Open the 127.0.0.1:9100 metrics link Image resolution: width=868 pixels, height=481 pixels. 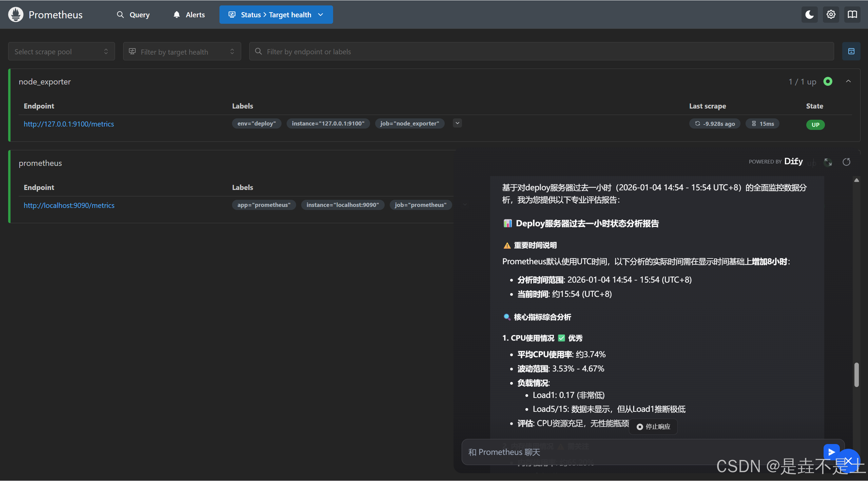click(x=69, y=124)
